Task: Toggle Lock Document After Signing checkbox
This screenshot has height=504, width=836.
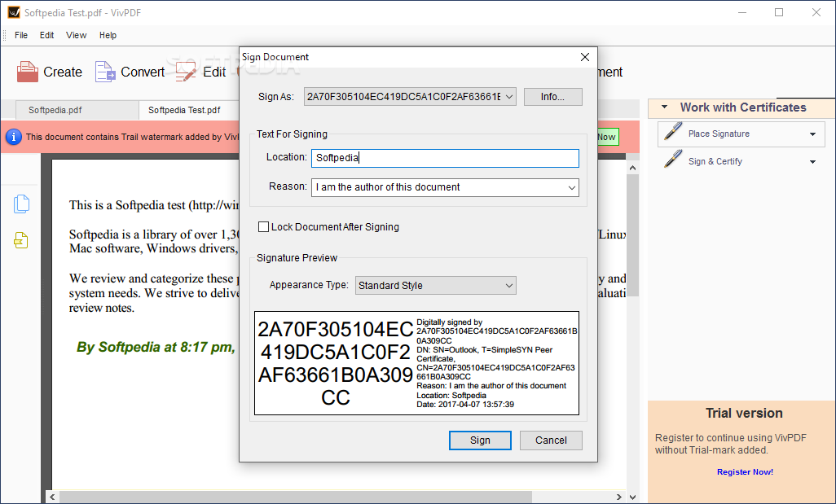Action: click(x=263, y=227)
